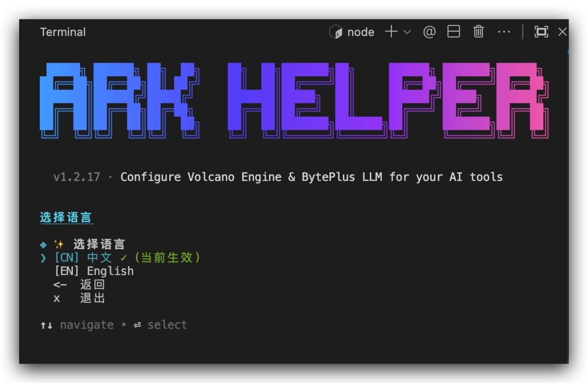
Task: Click the underlined 选择语言 heading
Action: pyautogui.click(x=66, y=217)
